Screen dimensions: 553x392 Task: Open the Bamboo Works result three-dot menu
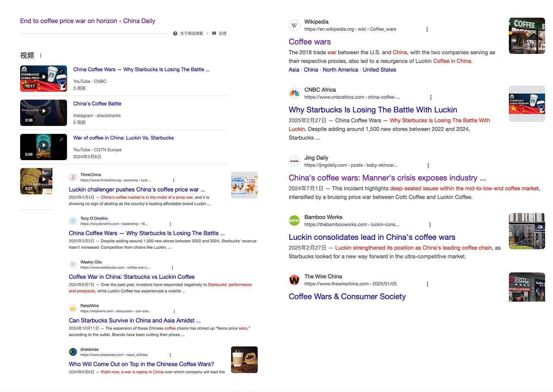tap(430, 225)
